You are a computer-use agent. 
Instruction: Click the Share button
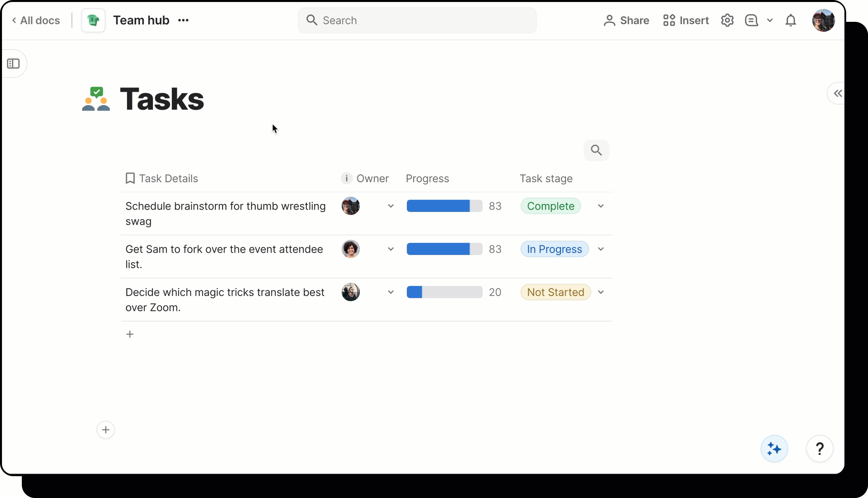click(626, 21)
